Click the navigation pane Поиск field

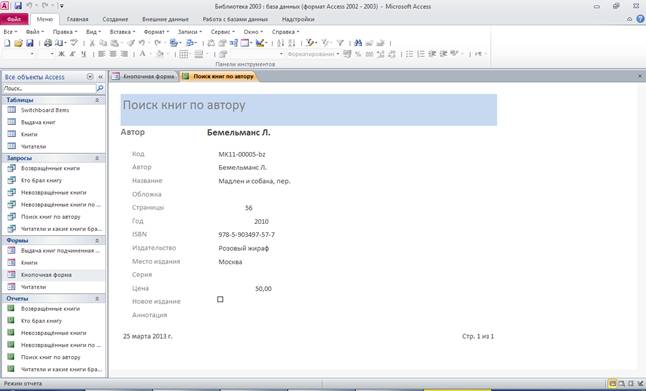[x=49, y=89]
